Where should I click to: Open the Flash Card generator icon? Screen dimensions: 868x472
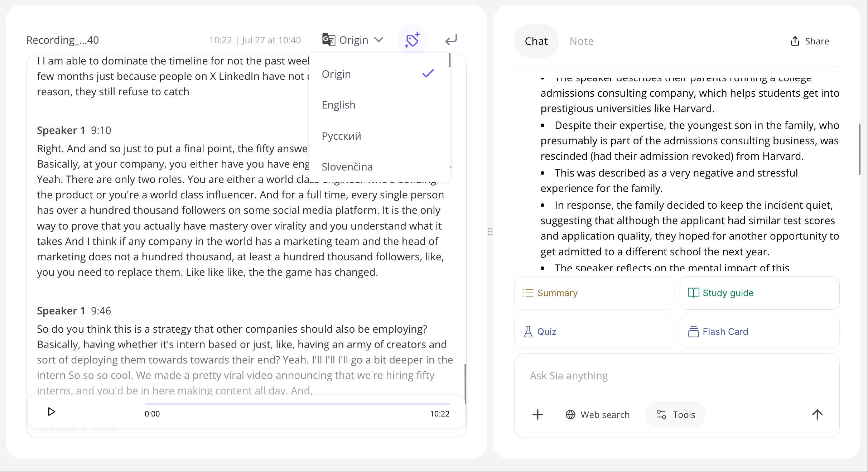point(694,331)
